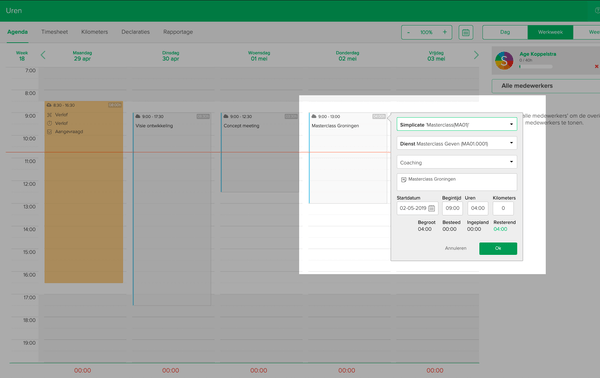Click the employee hours progress bar
The image size is (600, 378).
click(x=536, y=67)
